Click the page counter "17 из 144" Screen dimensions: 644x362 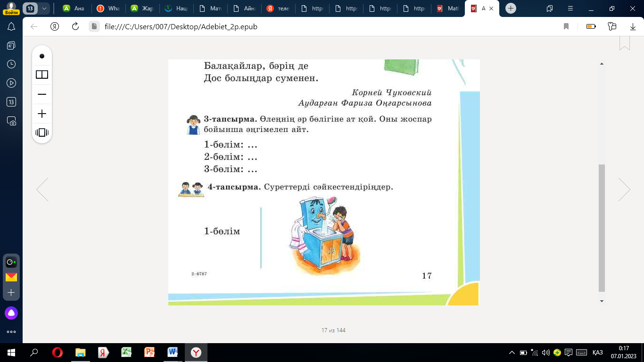coord(333,330)
